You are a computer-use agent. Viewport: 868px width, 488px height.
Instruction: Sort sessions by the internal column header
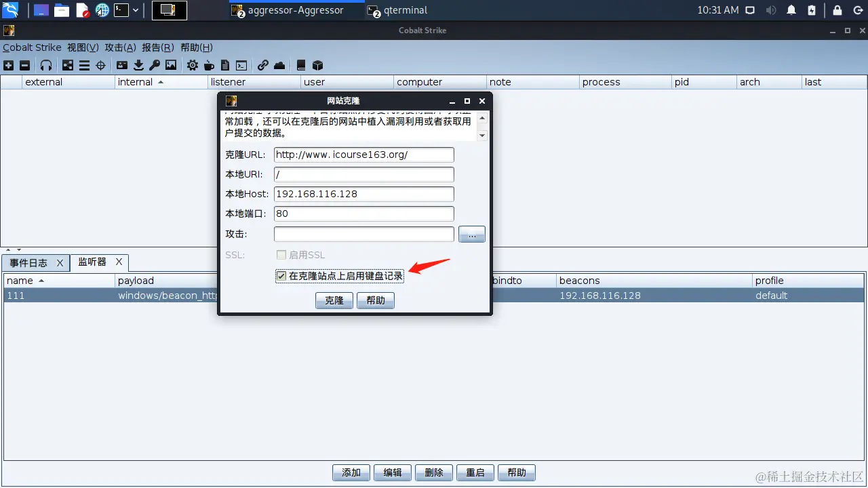[161, 82]
